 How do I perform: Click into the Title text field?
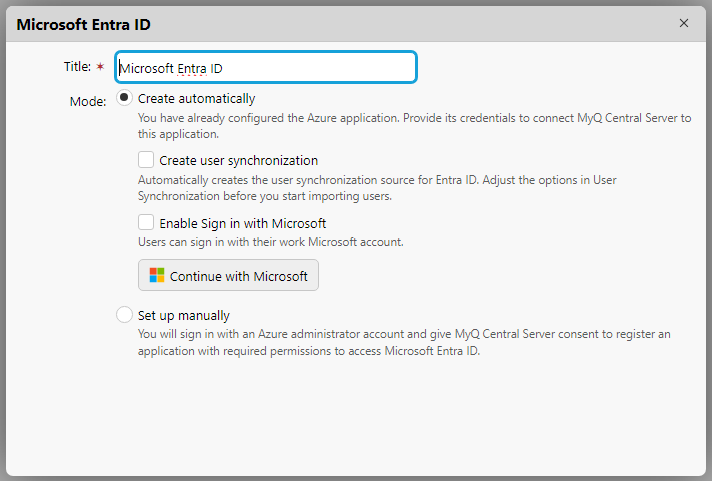265,68
